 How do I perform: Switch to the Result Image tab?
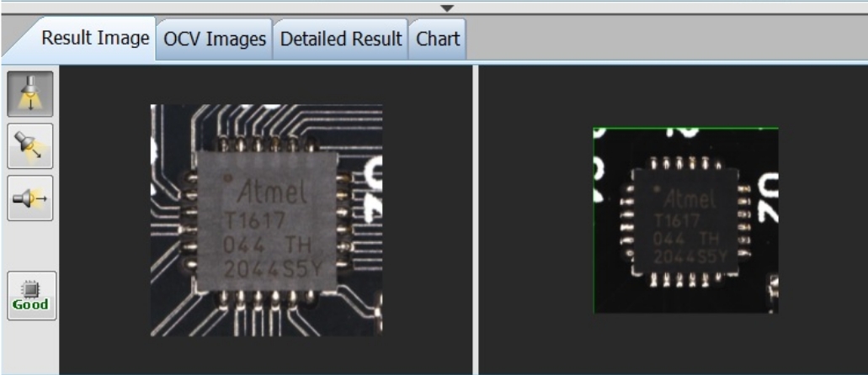(95, 39)
